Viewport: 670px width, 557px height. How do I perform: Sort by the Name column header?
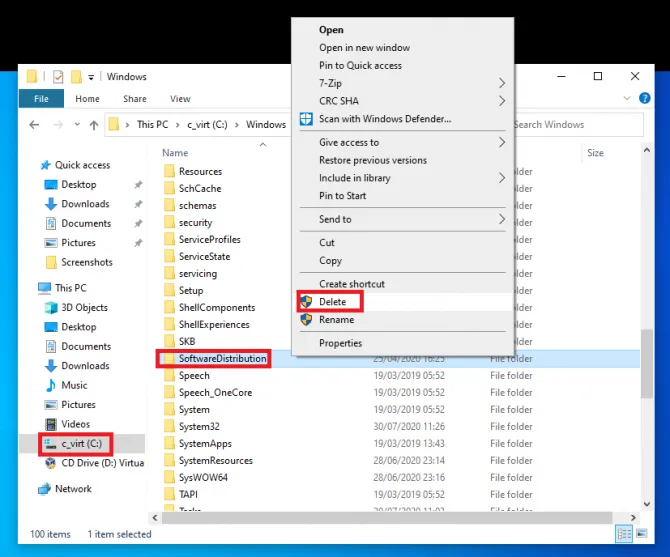[x=175, y=153]
